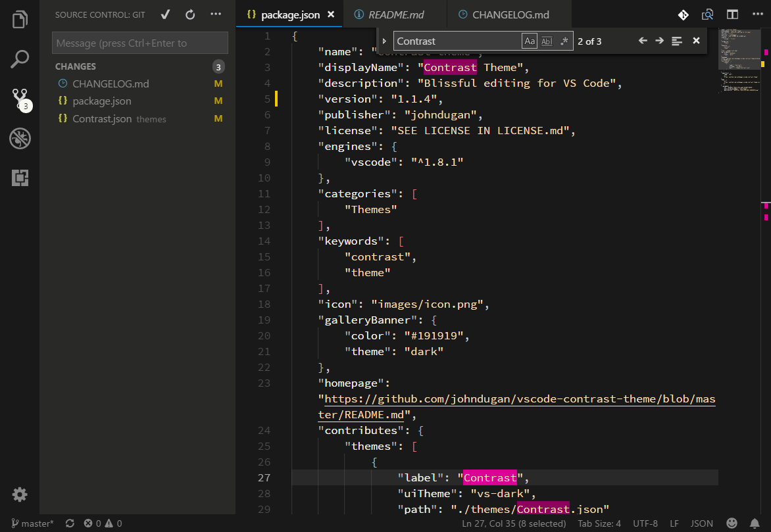This screenshot has width=771, height=532.
Task: Click the minimap code overview
Action: coord(739,61)
